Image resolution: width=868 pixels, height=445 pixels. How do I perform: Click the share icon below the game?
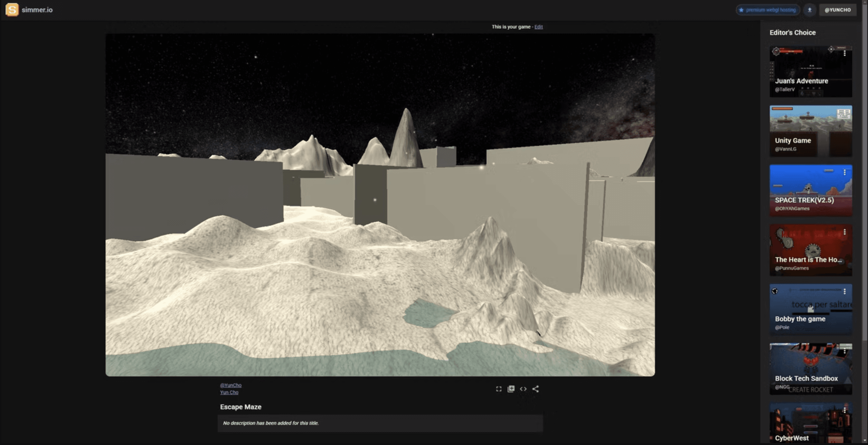535,389
